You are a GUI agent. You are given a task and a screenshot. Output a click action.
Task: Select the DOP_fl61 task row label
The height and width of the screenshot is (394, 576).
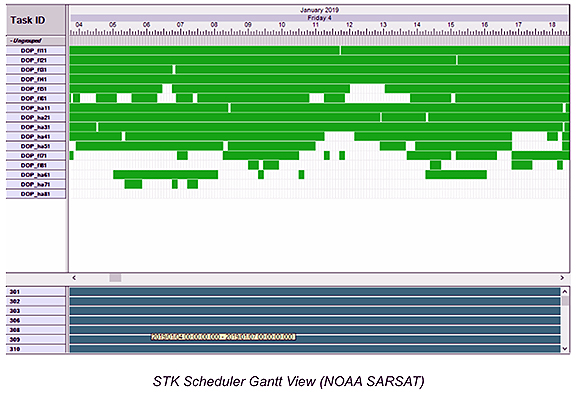pos(36,98)
